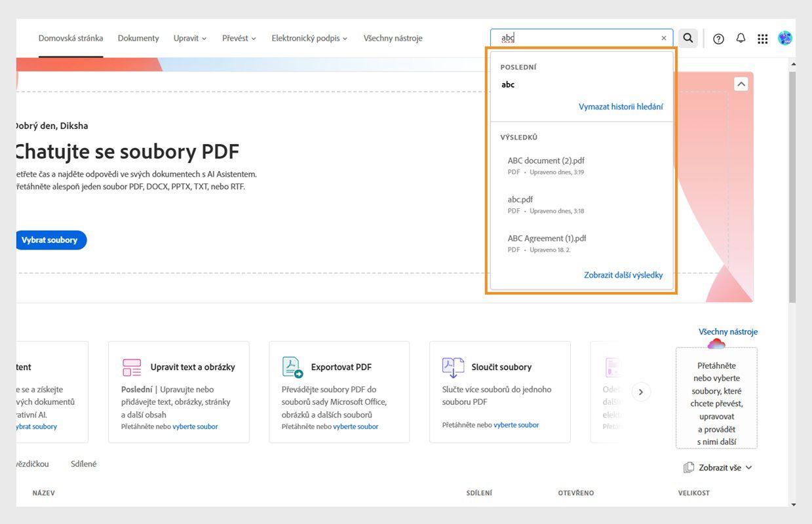The image size is (812, 524).
Task: Click Vymazat historii hledání
Action: [621, 107]
